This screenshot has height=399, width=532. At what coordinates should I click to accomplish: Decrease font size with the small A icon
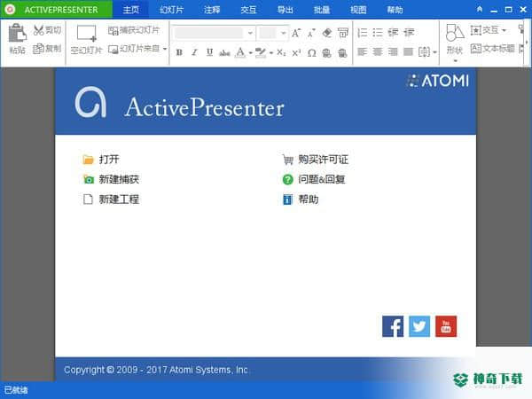[x=311, y=33]
